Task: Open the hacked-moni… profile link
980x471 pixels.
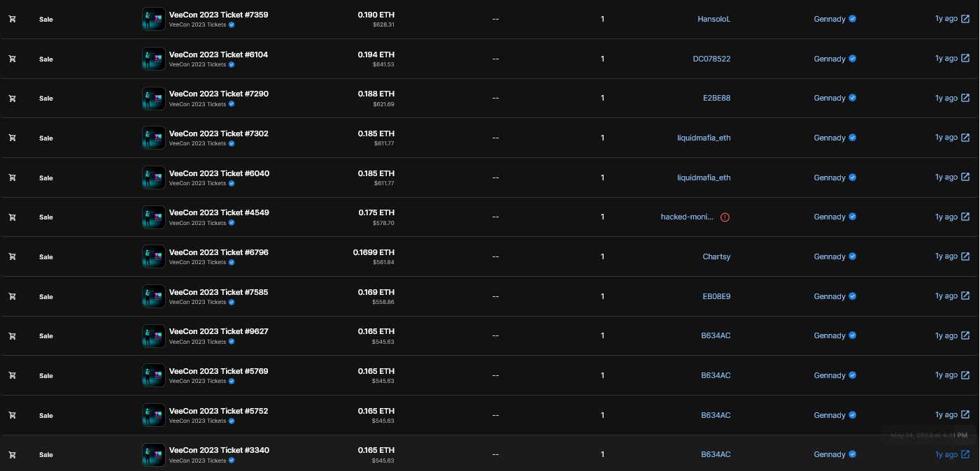Action: 687,217
